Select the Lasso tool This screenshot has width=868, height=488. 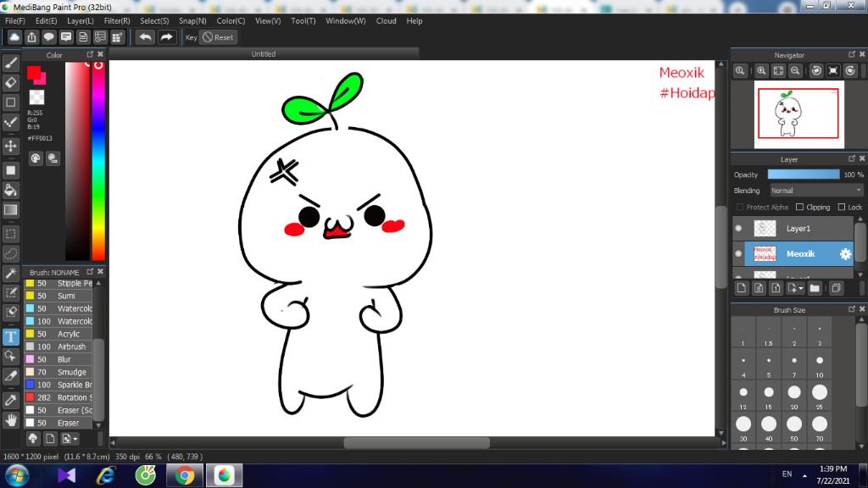[10, 254]
